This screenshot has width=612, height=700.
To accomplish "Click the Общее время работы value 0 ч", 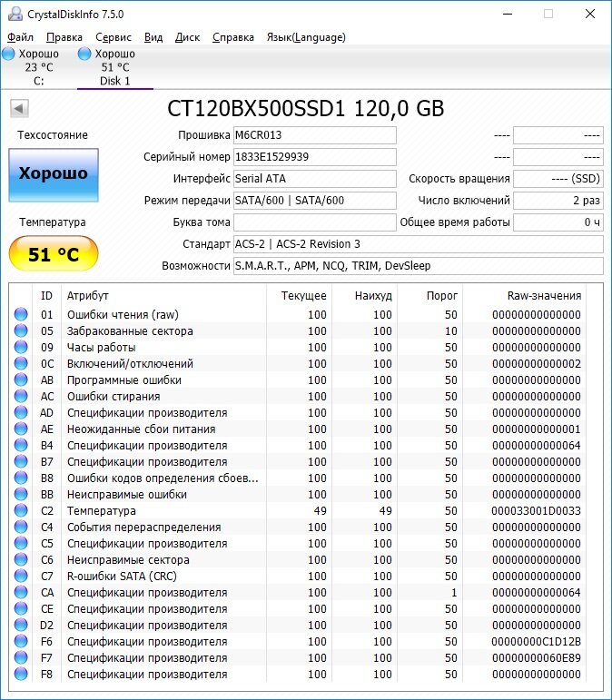I will 558,222.
